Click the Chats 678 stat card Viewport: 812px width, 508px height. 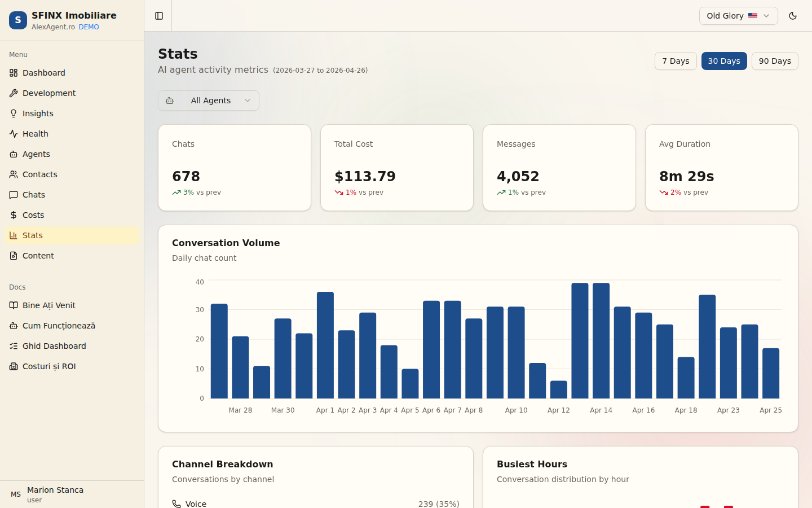(235, 168)
